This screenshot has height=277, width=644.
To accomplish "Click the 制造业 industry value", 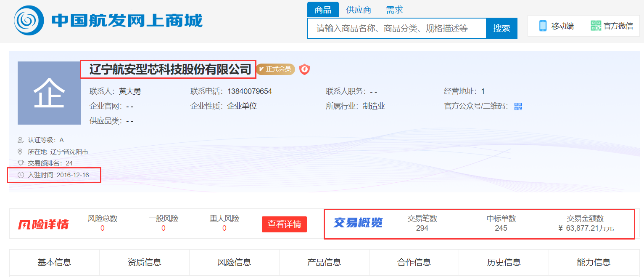I will 374,106.
